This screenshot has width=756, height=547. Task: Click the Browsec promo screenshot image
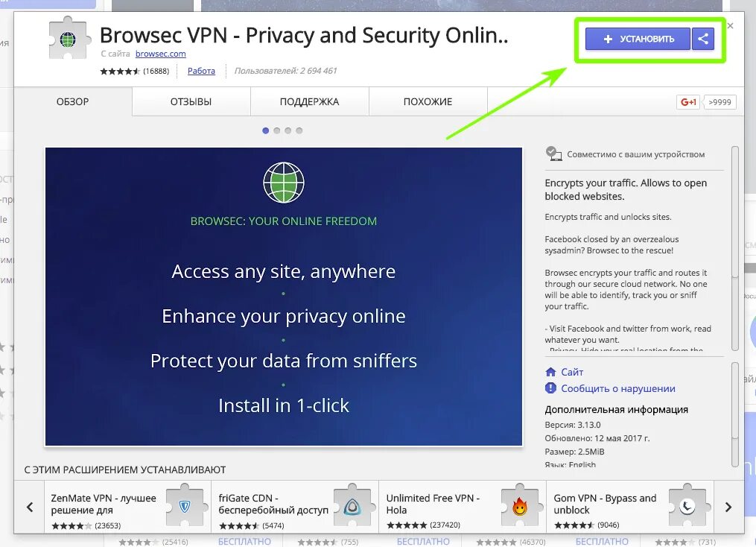click(x=284, y=297)
